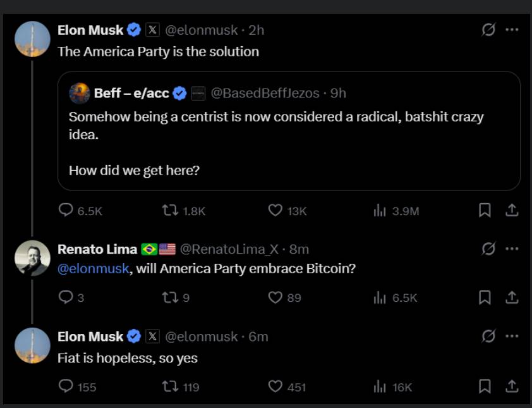
Task: Click Renato Lima's display name
Action: point(97,249)
